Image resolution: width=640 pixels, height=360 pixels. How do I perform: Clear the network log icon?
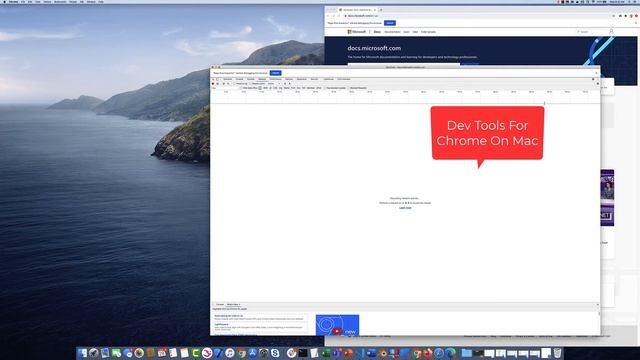pyautogui.click(x=217, y=84)
